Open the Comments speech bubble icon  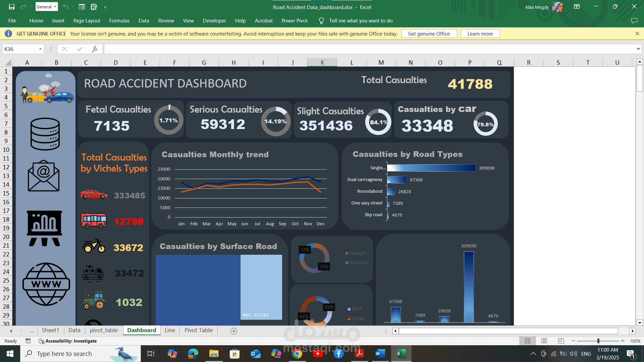(x=634, y=21)
